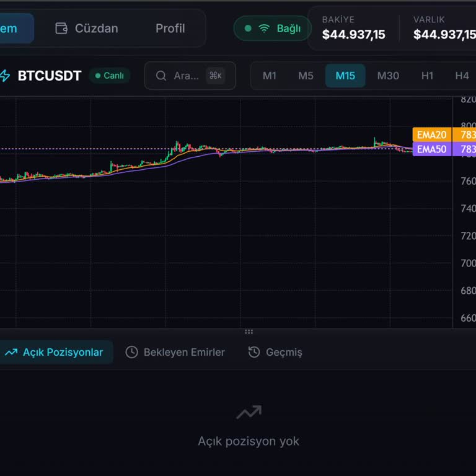The image size is (476, 476).
Task: Click the 'Açık pozisyon yok' message
Action: point(249,441)
